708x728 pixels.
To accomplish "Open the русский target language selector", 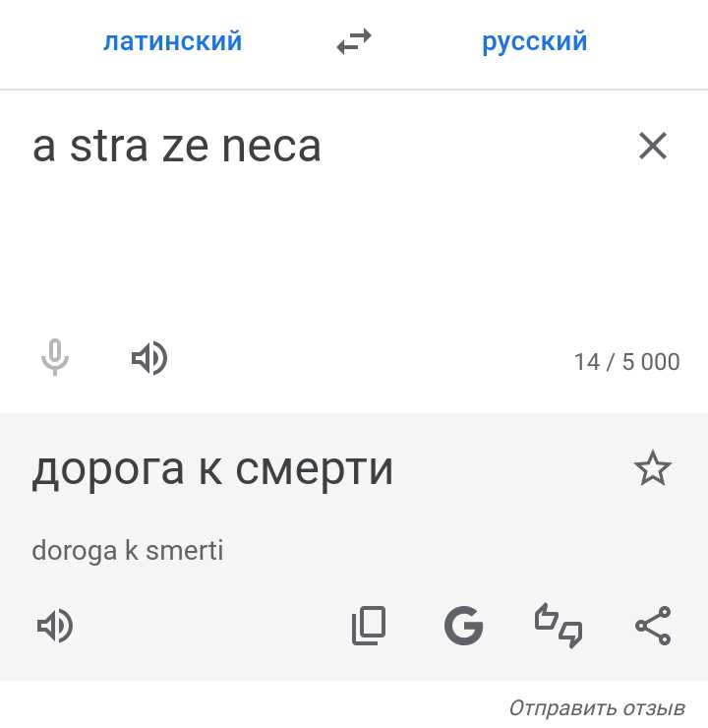I will 535,41.
